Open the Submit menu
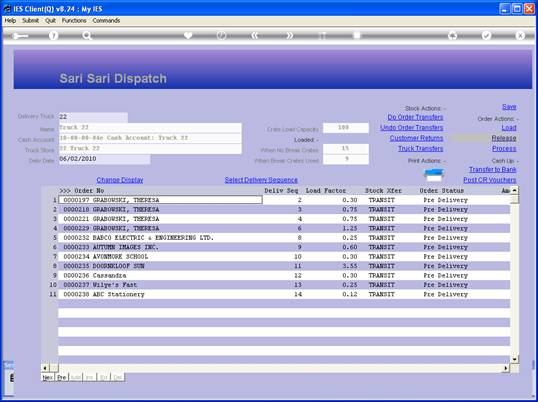 31,21
